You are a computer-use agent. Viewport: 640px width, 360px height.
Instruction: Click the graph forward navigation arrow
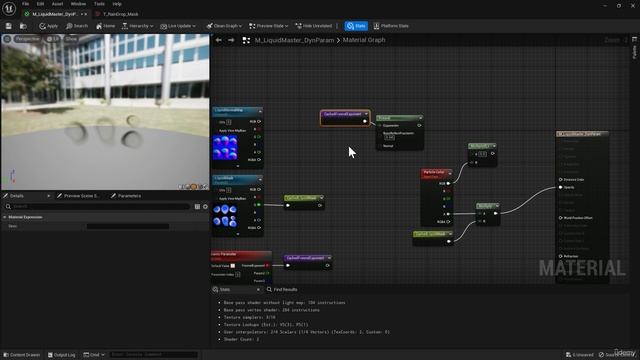click(231, 40)
